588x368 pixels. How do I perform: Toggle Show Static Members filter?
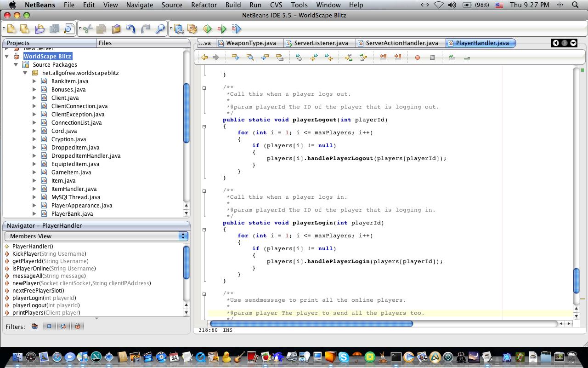[x=63, y=326]
